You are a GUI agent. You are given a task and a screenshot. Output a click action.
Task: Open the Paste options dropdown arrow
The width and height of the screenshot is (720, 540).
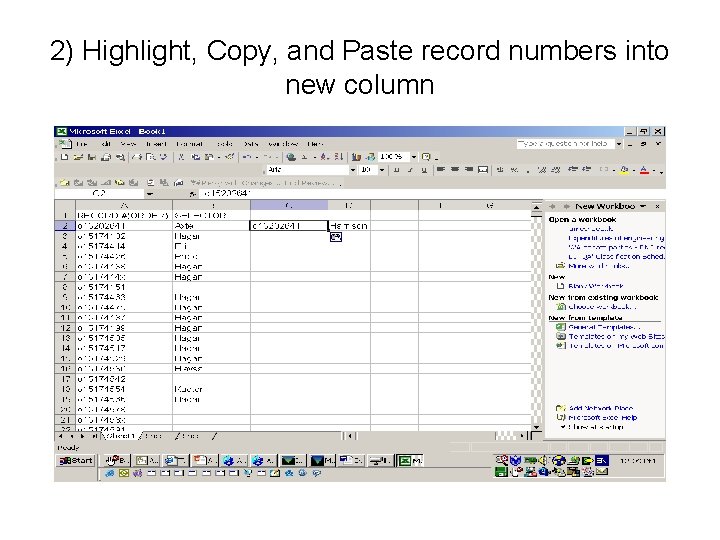[219, 158]
